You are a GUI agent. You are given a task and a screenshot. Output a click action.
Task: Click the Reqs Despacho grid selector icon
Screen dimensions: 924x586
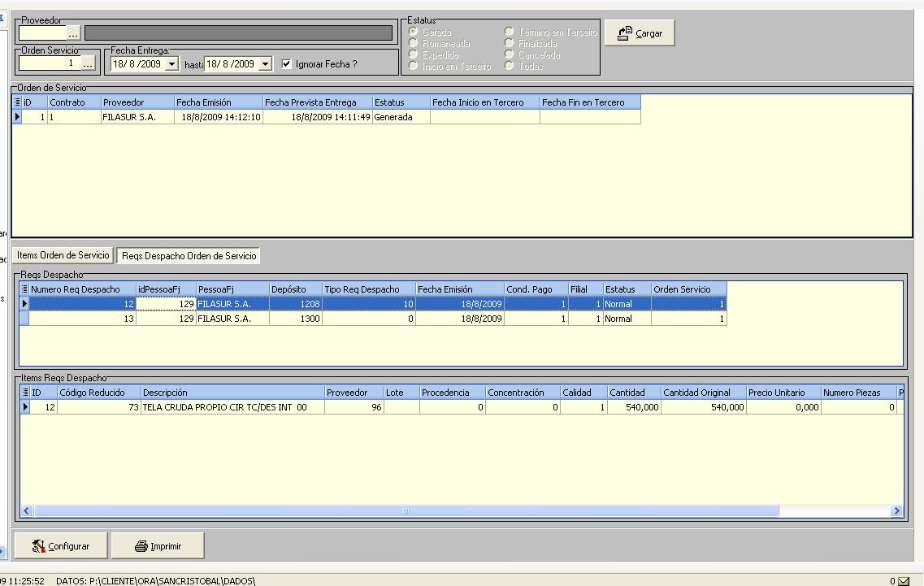pyautogui.click(x=24, y=289)
